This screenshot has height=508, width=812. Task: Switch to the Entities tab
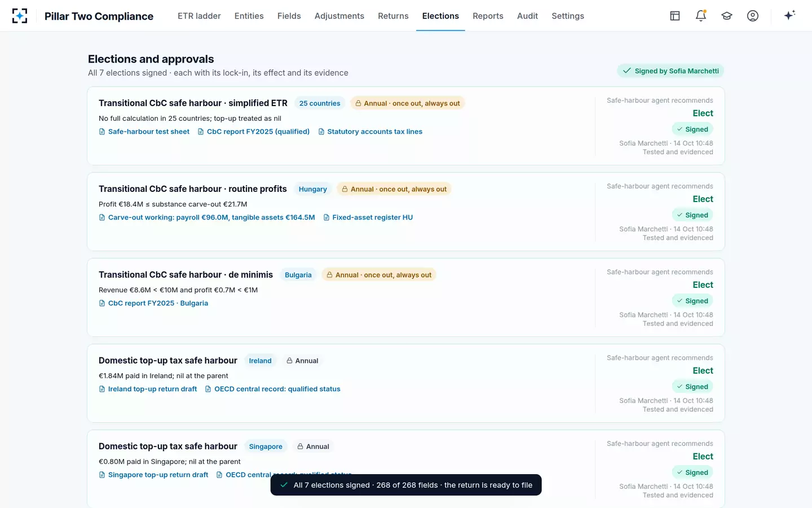(x=249, y=16)
